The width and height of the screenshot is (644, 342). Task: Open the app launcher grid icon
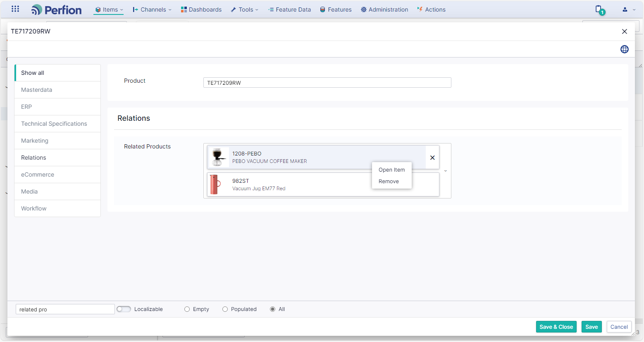[x=15, y=9]
